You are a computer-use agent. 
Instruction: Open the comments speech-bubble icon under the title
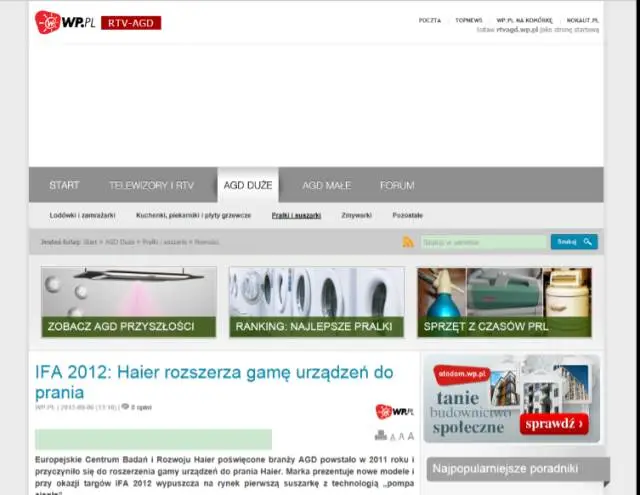tap(125, 406)
